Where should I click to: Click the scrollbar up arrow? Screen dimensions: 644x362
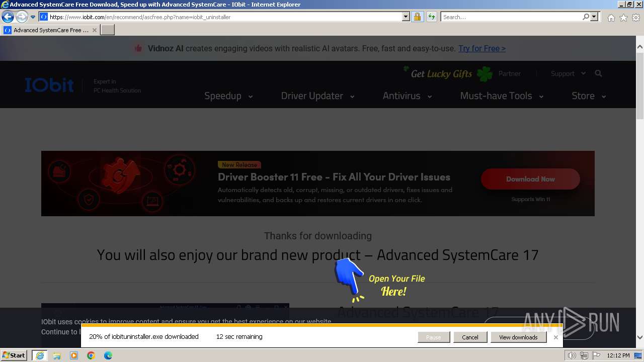[x=639, y=47]
